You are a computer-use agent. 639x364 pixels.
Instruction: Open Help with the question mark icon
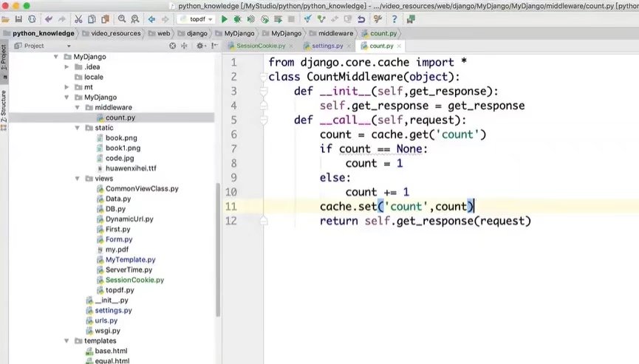tap(394, 19)
